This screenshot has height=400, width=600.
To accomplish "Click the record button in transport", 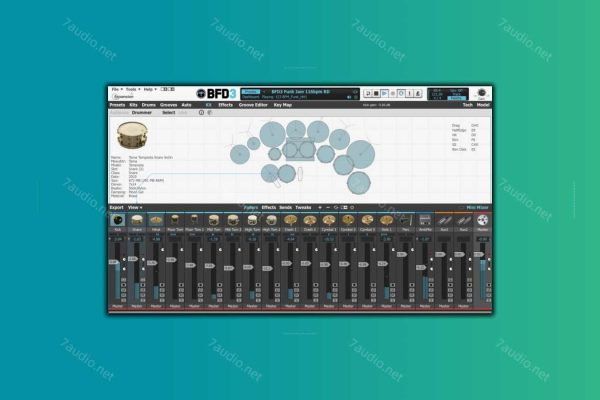I will [x=393, y=93].
